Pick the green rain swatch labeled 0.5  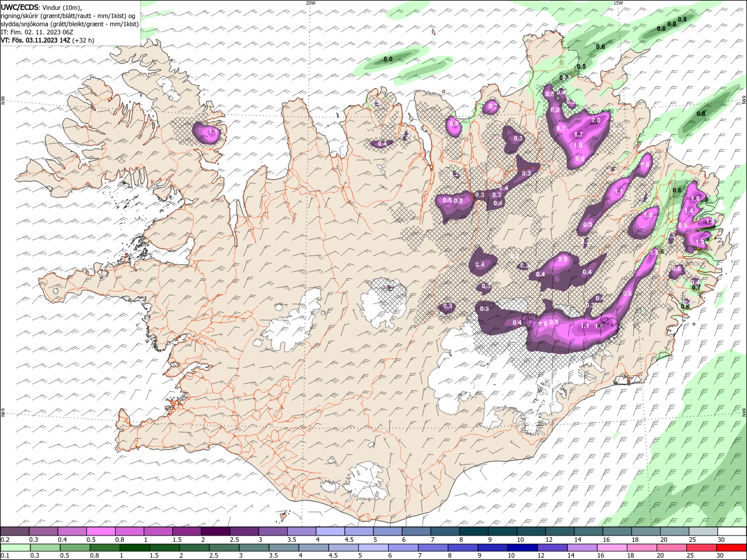(76, 548)
